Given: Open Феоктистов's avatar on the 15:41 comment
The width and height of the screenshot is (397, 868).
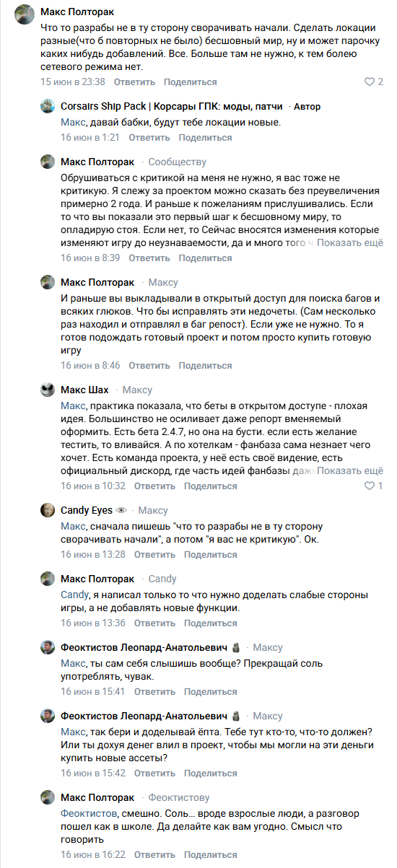Looking at the screenshot, I should coord(48,647).
